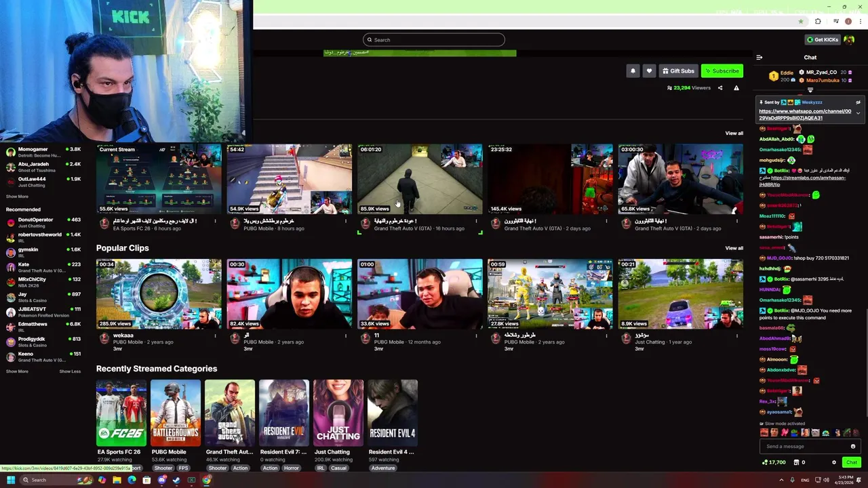This screenshot has width=868, height=488.
Task: Expand followed channels with first Show More
Action: [17, 197]
